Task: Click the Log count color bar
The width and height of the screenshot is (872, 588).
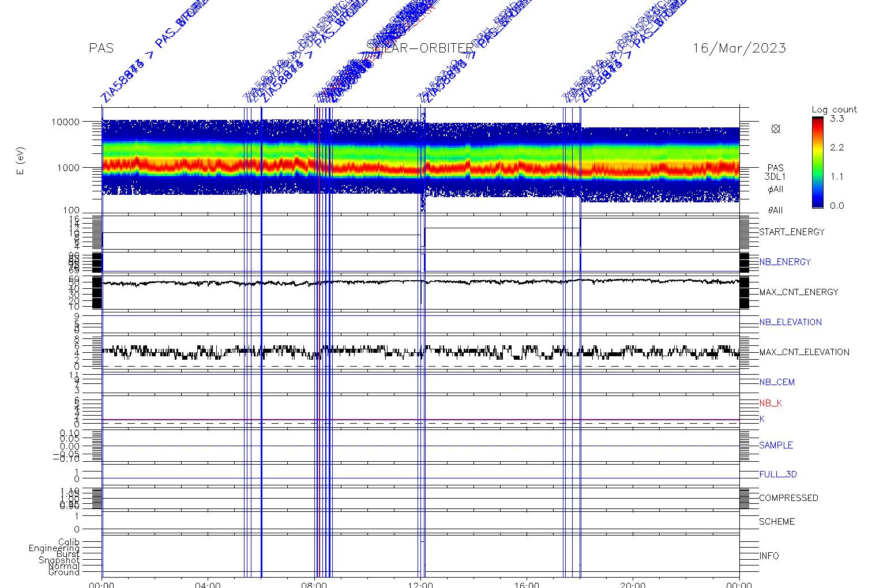Action: tap(817, 162)
